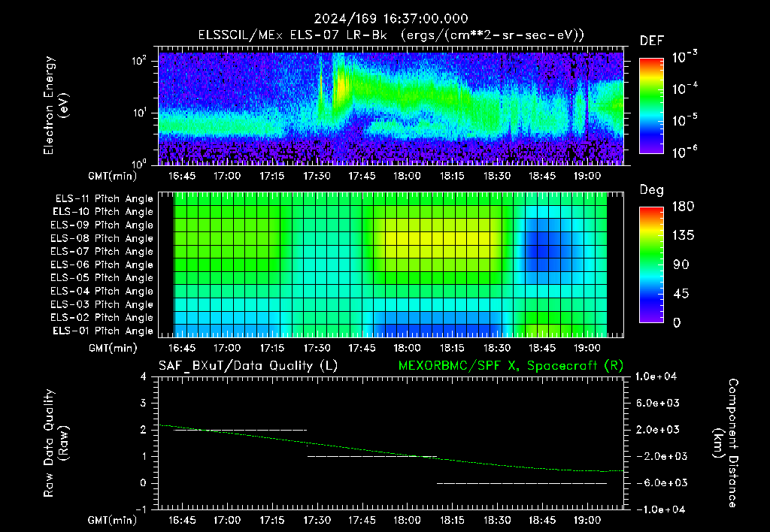Click the plot timestamp 2024/169 16:37:00.000

pos(391,19)
